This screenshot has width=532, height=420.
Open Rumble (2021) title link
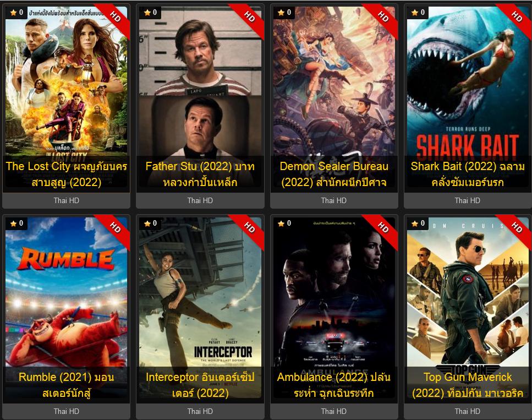[67, 385]
